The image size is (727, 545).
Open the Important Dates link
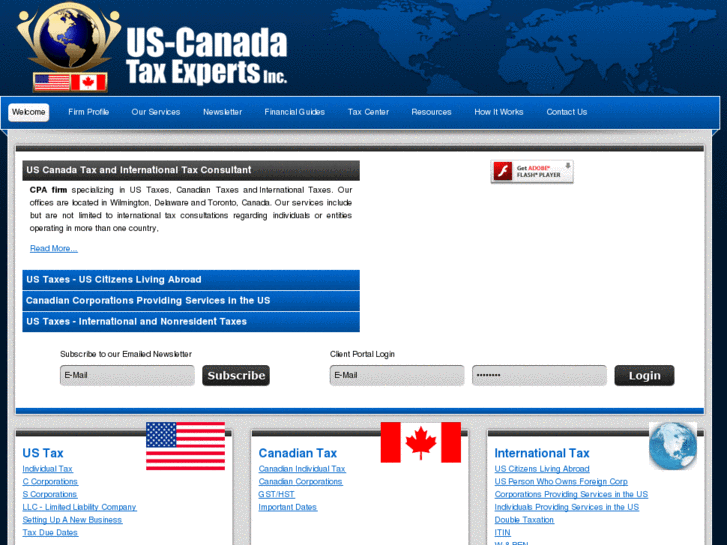point(287,507)
